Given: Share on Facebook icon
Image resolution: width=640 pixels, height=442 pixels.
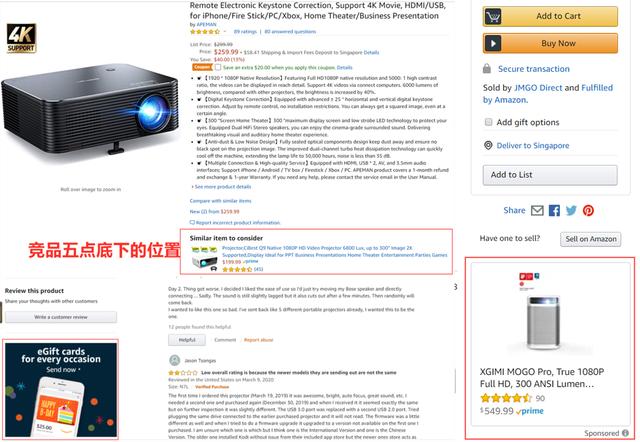Looking at the screenshot, I should point(554,211).
